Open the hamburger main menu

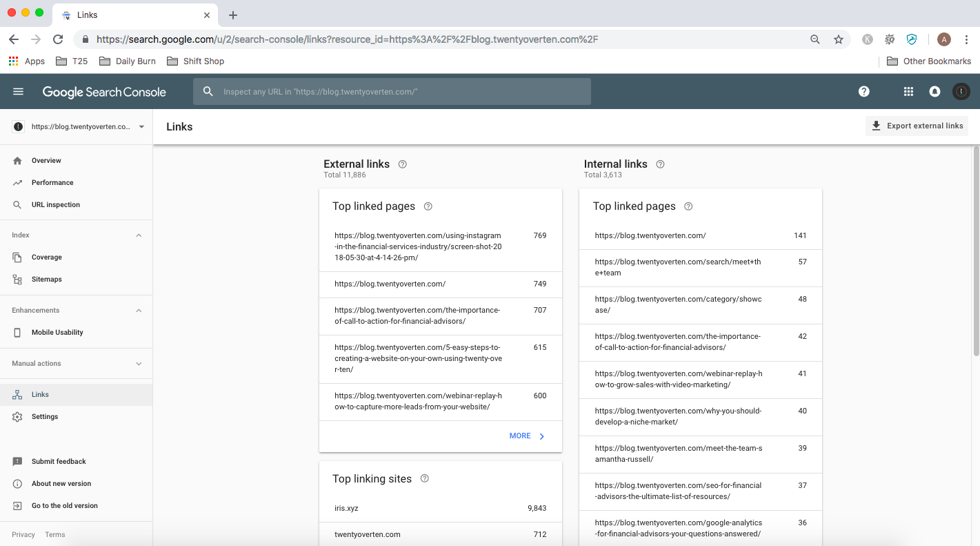click(x=18, y=92)
